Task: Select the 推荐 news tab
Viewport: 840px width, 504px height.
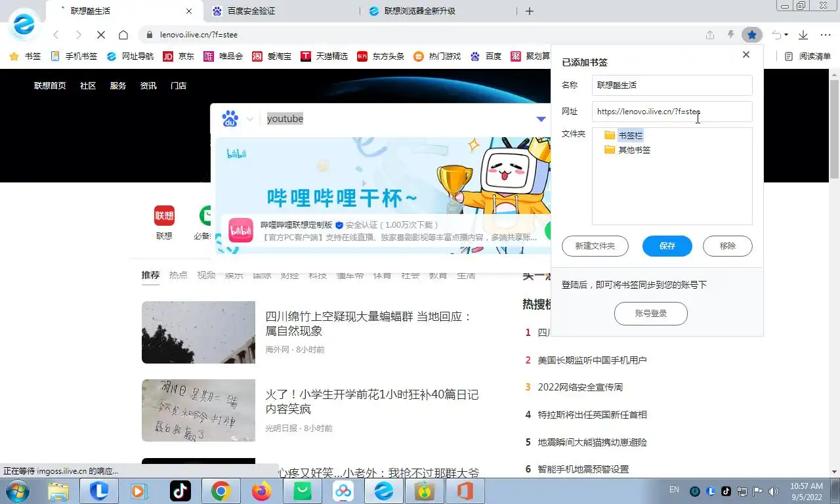Action: tap(150, 275)
